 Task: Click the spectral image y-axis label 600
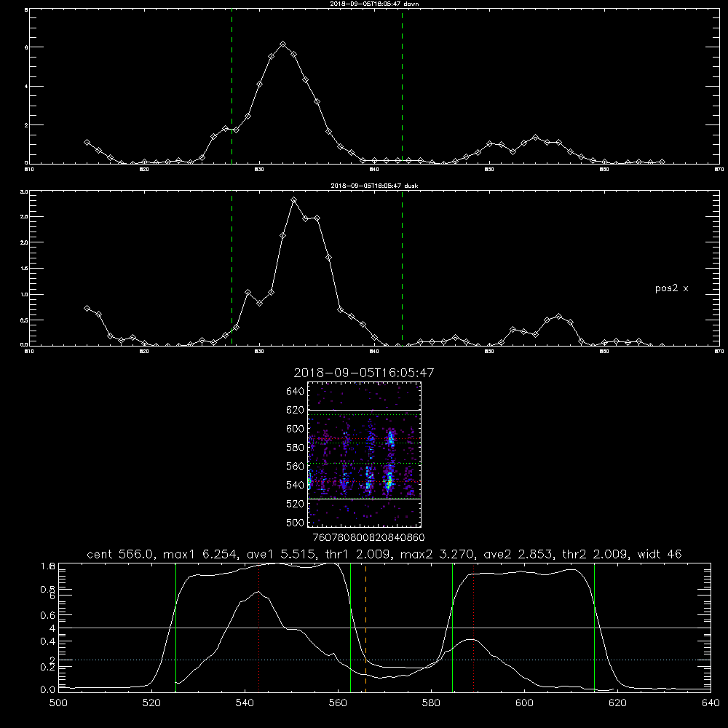pyautogui.click(x=296, y=429)
